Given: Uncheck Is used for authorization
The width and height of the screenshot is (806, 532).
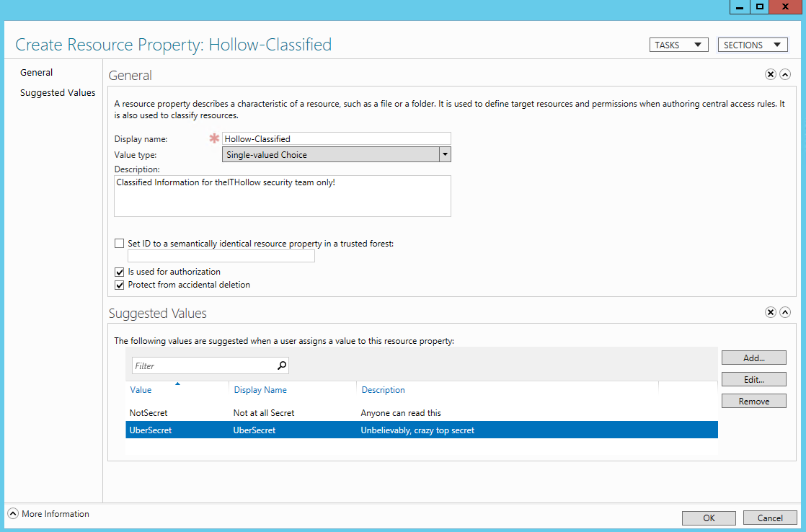Looking at the screenshot, I should point(120,272).
